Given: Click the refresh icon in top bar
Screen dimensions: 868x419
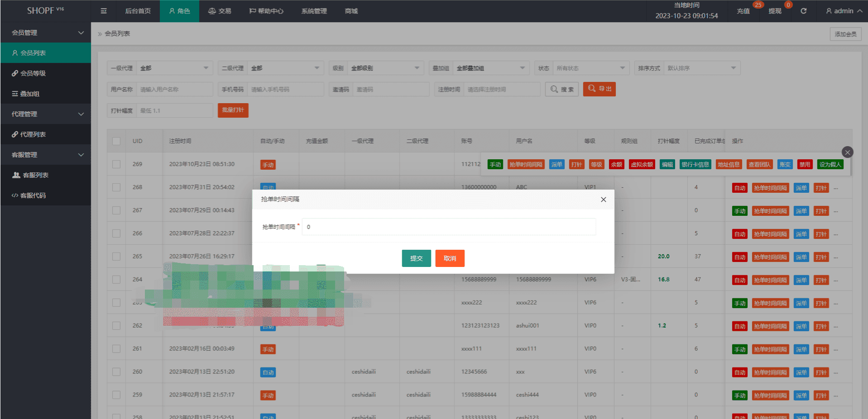Looking at the screenshot, I should [x=803, y=11].
